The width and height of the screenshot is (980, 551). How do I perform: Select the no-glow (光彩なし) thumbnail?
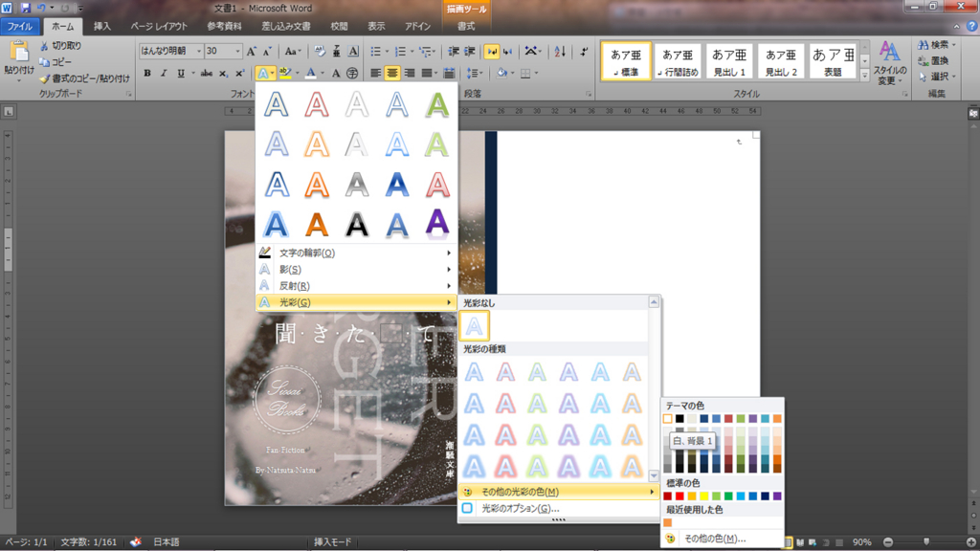pyautogui.click(x=475, y=325)
